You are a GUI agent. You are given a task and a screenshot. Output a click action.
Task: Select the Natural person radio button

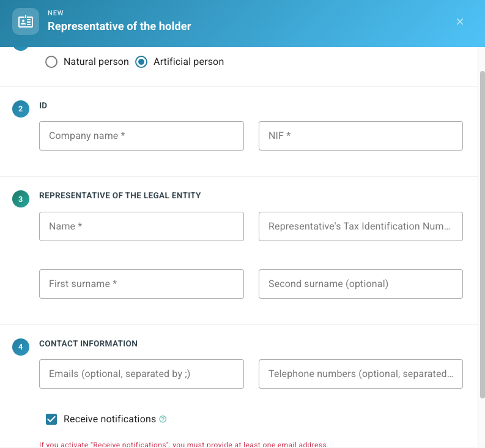tap(51, 62)
